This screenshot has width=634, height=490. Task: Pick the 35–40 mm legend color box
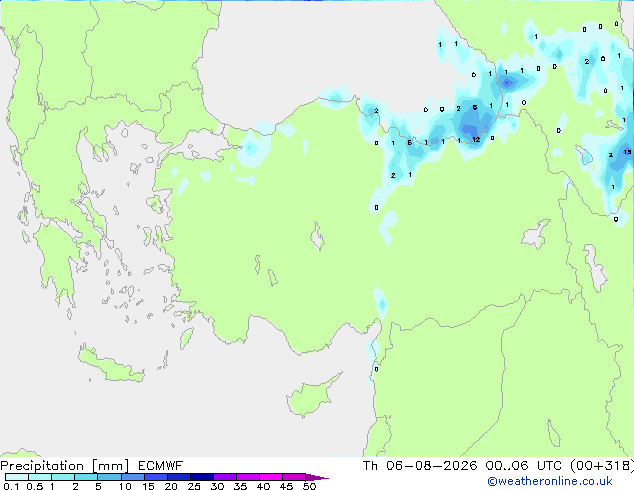coord(247,477)
